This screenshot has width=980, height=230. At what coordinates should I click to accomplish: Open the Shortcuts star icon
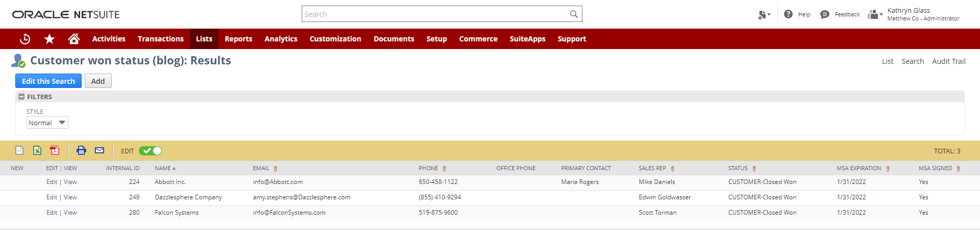click(x=50, y=39)
